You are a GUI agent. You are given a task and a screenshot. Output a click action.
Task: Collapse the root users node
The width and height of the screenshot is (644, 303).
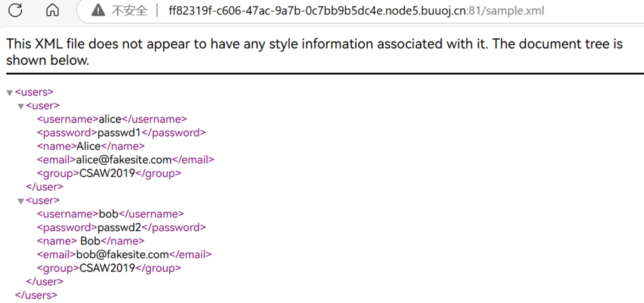pos(9,93)
